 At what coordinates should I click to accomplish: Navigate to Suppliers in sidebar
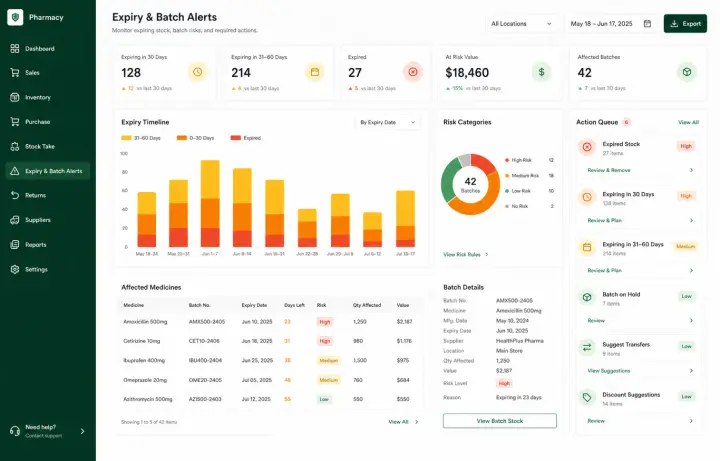click(48, 220)
